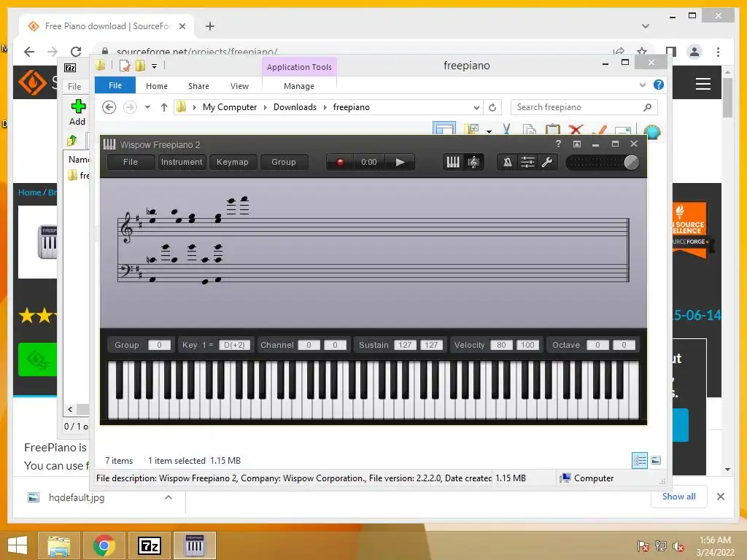Screen dimensions: 747x560
Task: Click the Freepiano help question mark icon
Action: pos(558,144)
